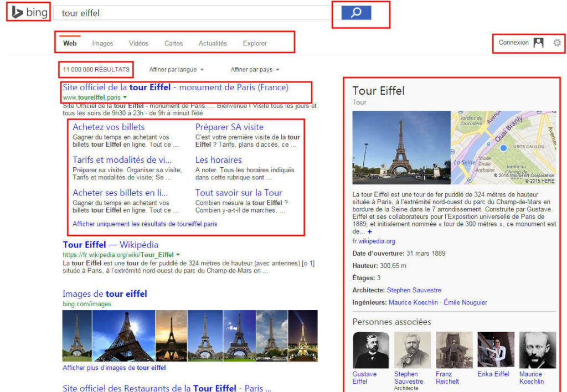Click Afficher uniquement les résultats de toureiffel.paris
The image size is (567, 392).
pos(145,224)
